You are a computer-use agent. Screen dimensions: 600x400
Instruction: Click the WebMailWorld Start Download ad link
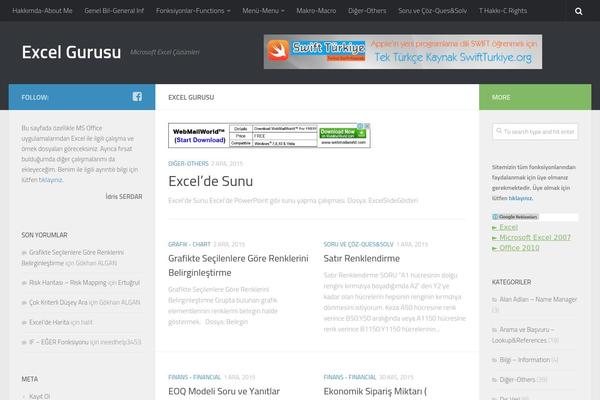click(x=199, y=140)
